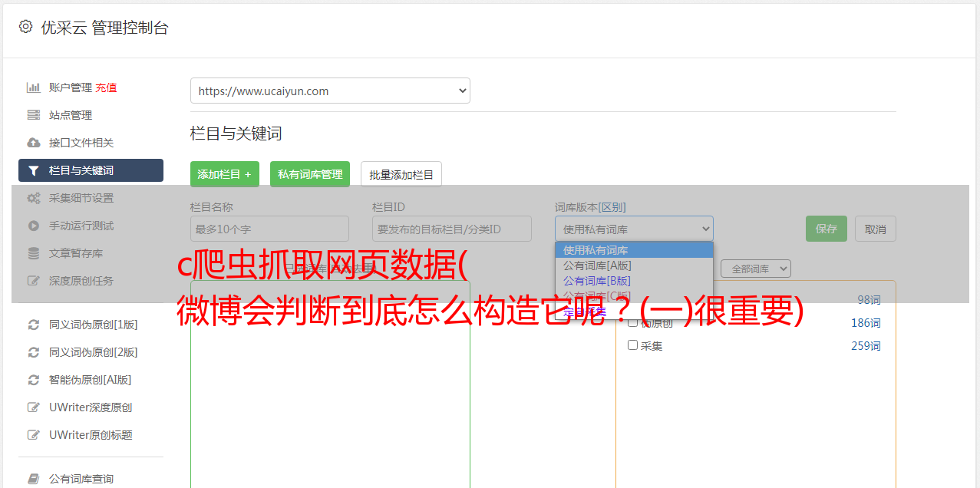
Task: Click the 批量添加栏目 button
Action: tap(401, 174)
